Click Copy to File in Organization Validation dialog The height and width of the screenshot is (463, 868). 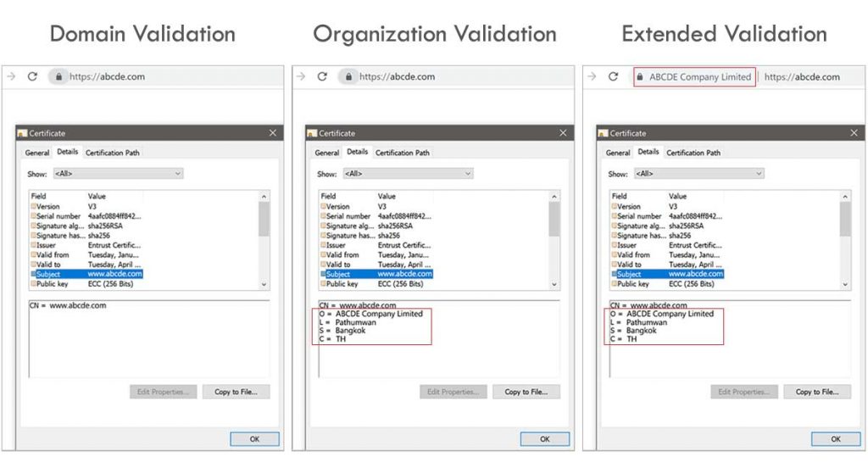point(526,392)
